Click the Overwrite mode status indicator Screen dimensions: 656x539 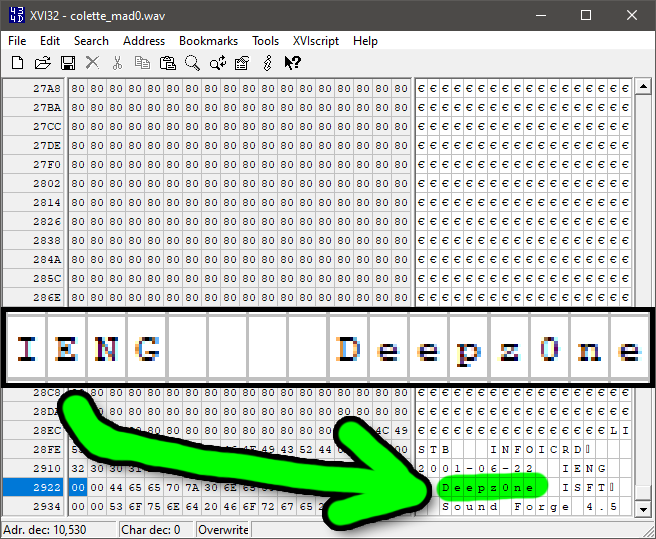tap(223, 530)
